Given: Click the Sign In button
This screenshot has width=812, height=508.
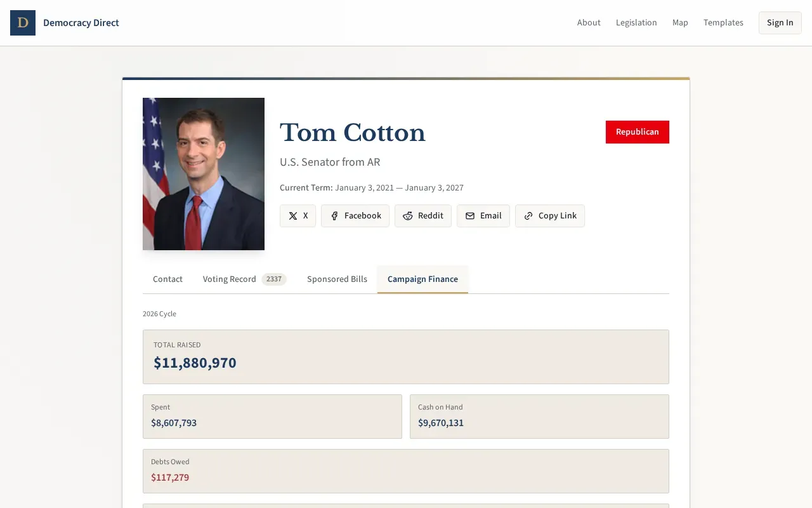Looking at the screenshot, I should [x=780, y=22].
